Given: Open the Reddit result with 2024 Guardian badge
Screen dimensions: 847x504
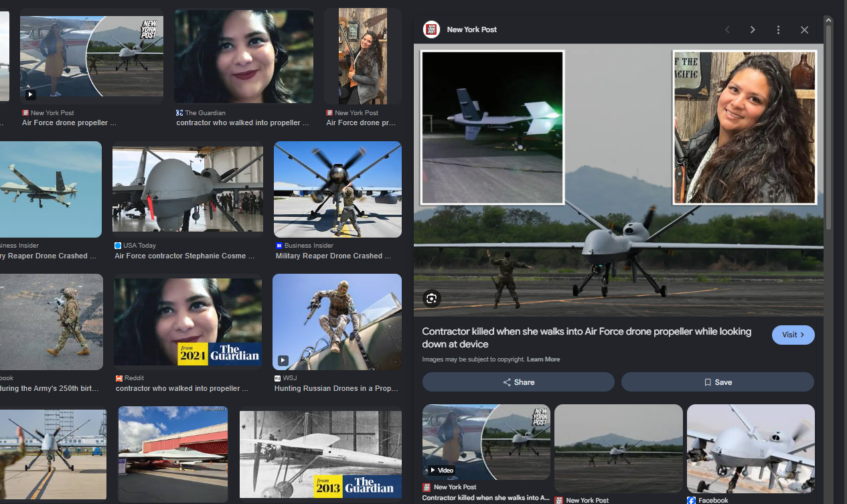Looking at the screenshot, I should pyautogui.click(x=187, y=322).
